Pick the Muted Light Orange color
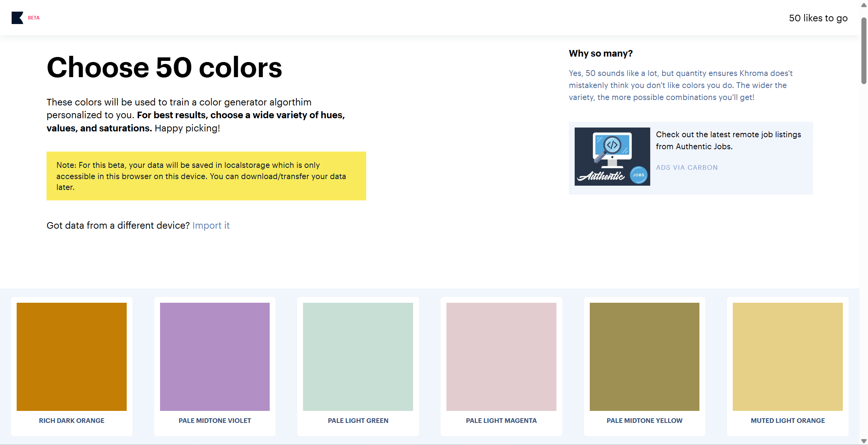The width and height of the screenshot is (868, 445). coord(787,356)
